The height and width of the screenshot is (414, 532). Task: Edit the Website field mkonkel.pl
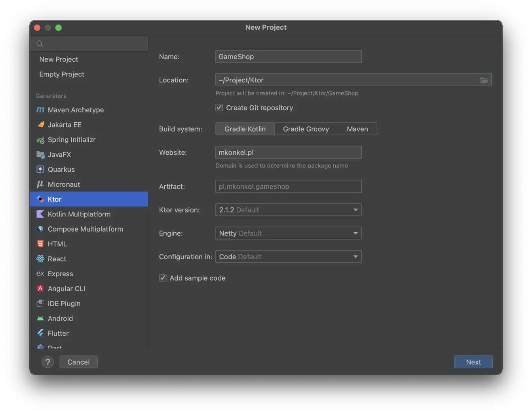[288, 152]
